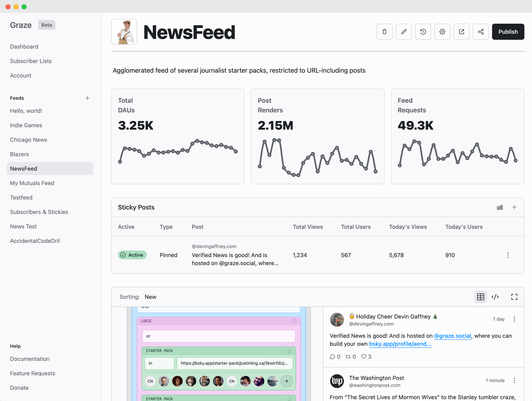Click the first STARTER PACK info icon
532x401 pixels.
[x=289, y=351]
